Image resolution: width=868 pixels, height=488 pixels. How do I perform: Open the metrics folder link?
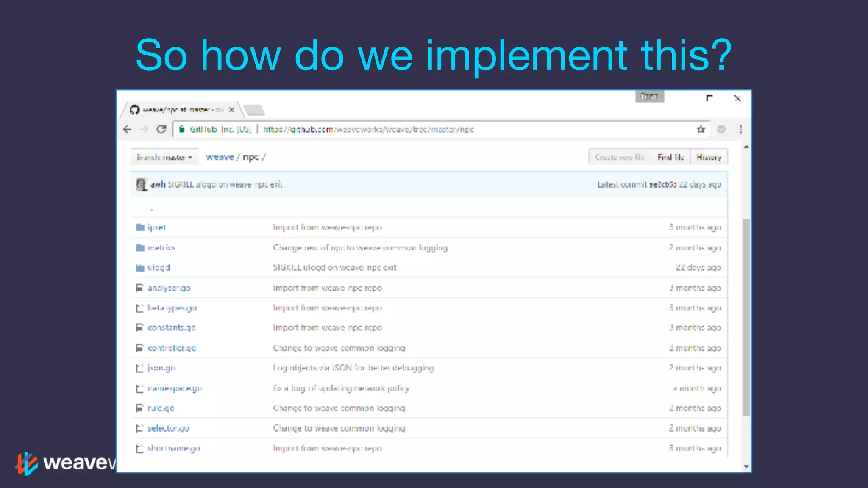click(161, 247)
